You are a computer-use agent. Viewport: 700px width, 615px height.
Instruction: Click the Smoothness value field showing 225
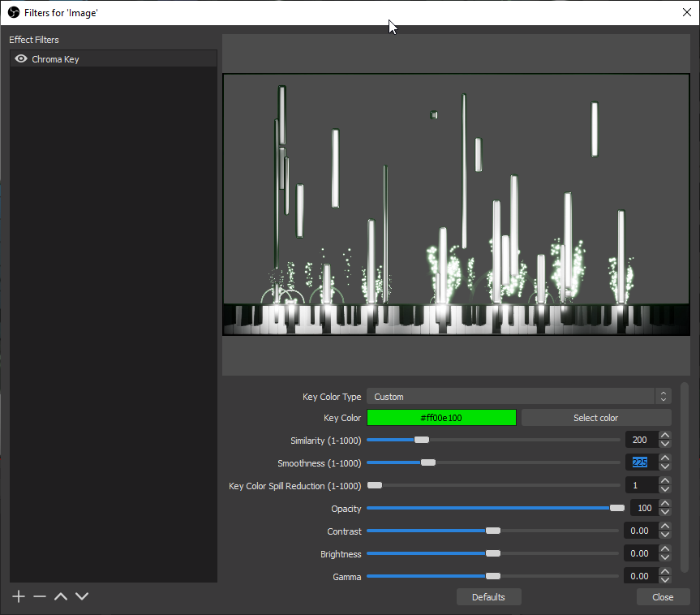(x=642, y=462)
